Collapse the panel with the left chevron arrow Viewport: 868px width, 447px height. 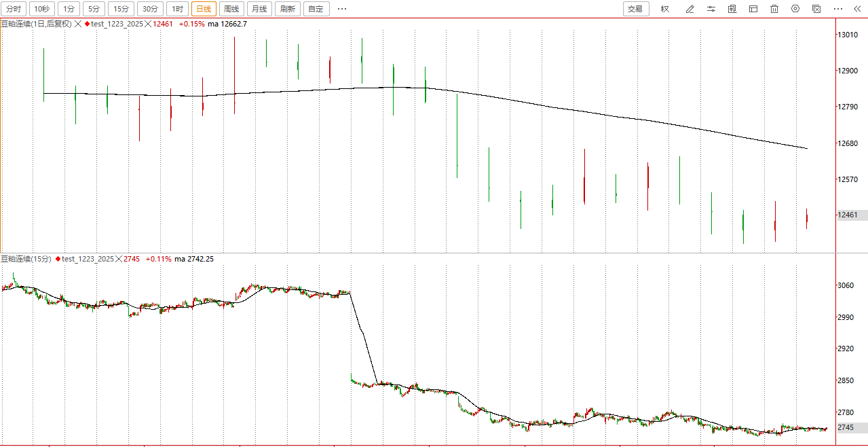857,9
